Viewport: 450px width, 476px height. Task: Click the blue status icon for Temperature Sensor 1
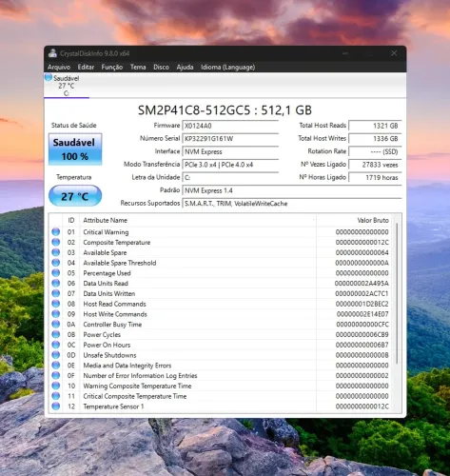(x=56, y=407)
